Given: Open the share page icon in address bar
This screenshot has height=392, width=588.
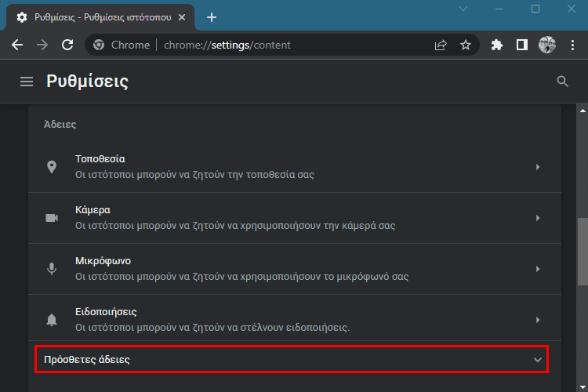Looking at the screenshot, I should click(441, 45).
